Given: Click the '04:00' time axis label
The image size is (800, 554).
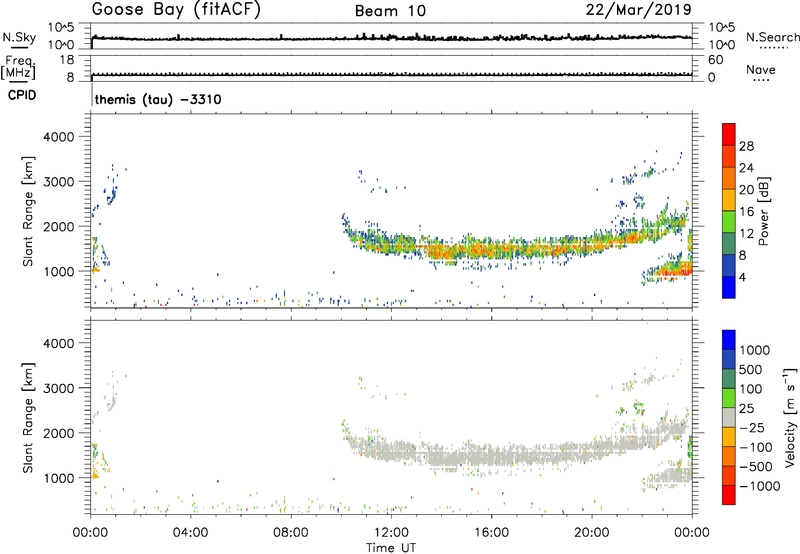Looking at the screenshot, I should (190, 533).
